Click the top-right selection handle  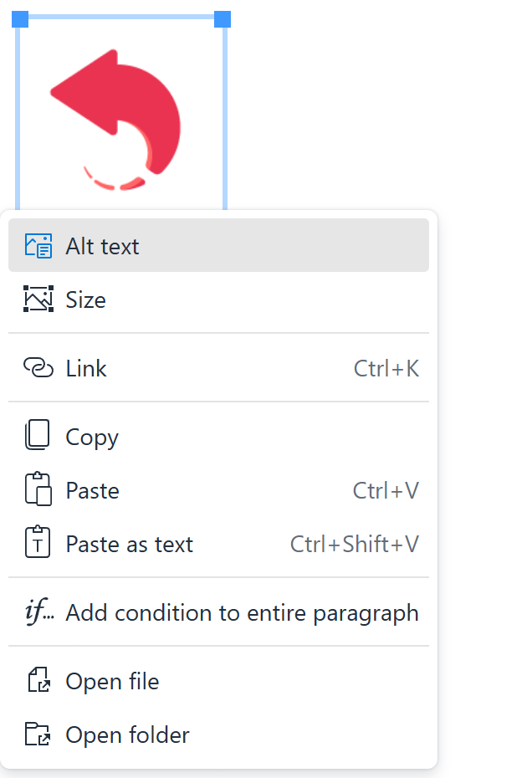[222, 20]
